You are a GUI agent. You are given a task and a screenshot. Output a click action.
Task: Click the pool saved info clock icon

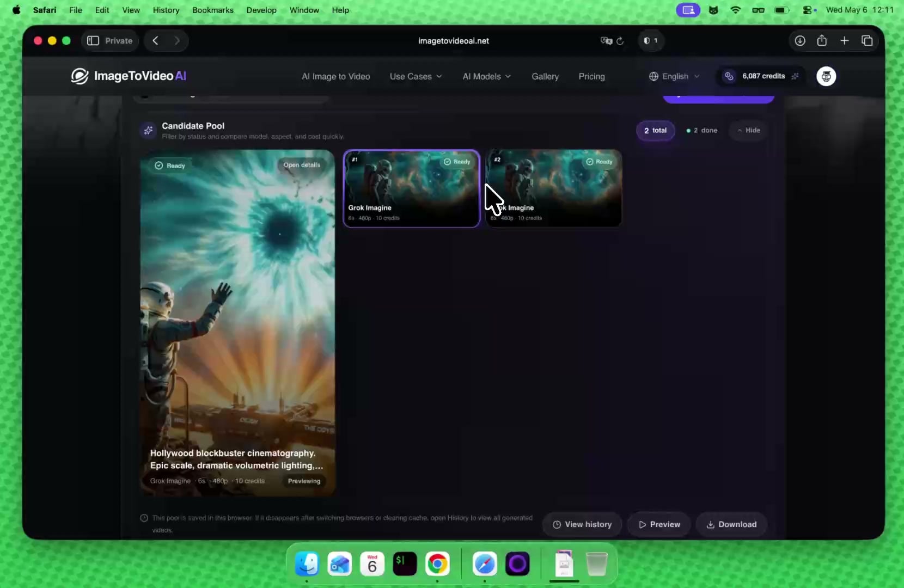point(144,518)
